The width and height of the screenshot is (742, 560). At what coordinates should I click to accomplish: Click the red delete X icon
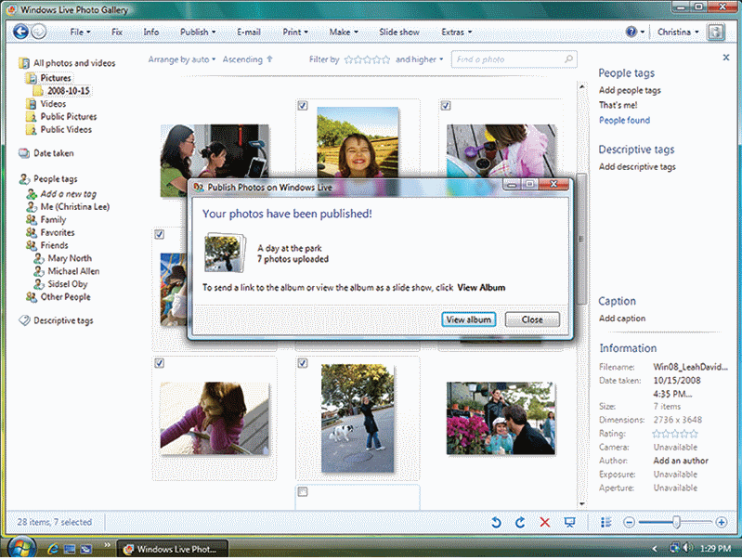point(545,523)
